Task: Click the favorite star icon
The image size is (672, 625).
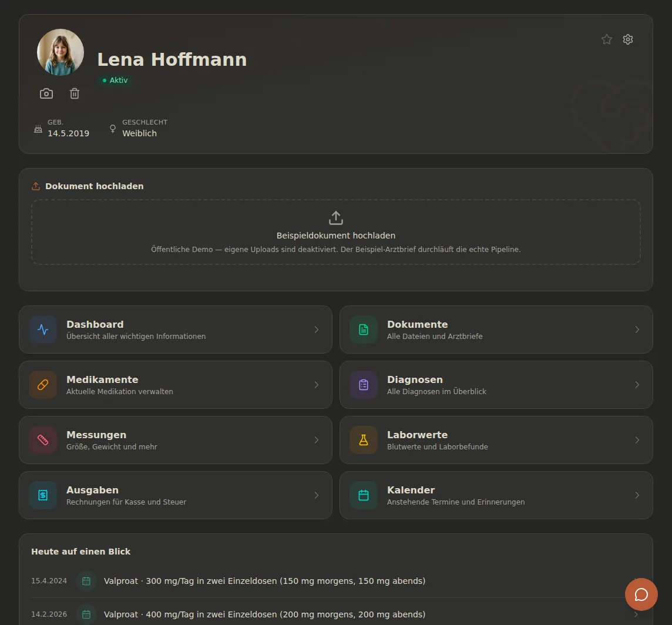Action: click(606, 39)
